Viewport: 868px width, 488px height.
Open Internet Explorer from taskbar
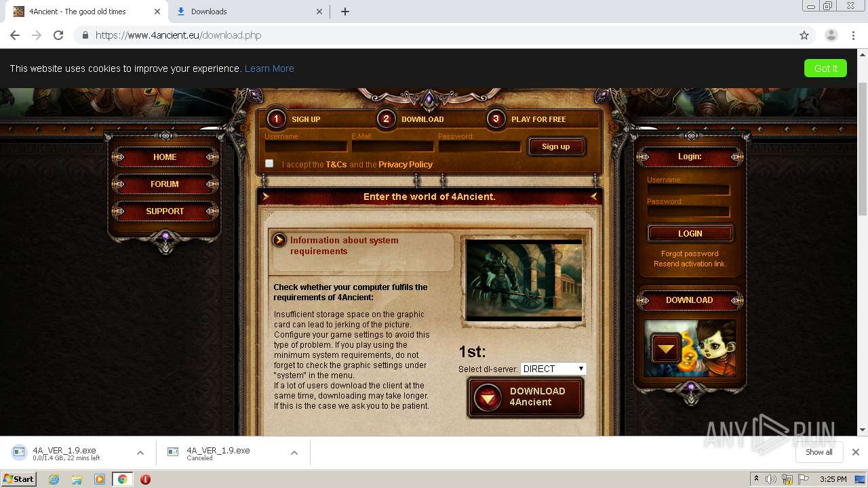[x=54, y=479]
